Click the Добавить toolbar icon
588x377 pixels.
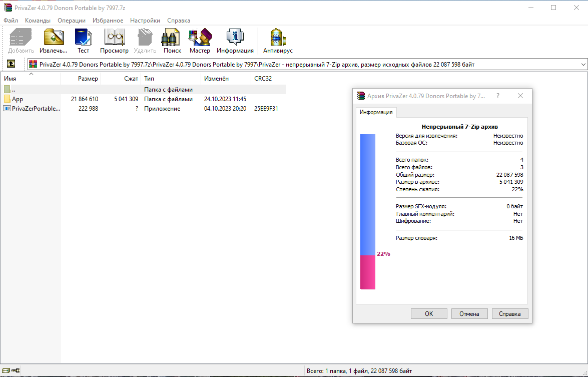point(21,38)
